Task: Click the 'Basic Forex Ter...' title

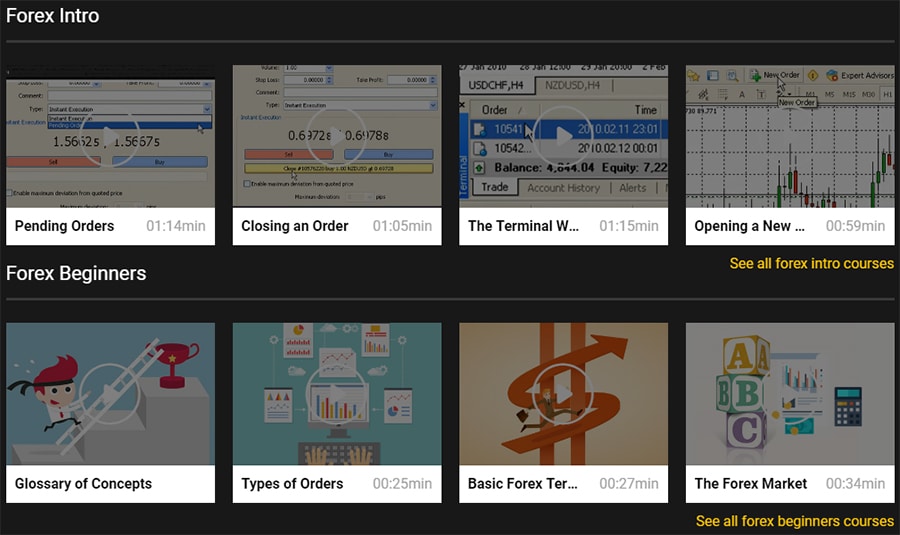Action: (x=523, y=484)
